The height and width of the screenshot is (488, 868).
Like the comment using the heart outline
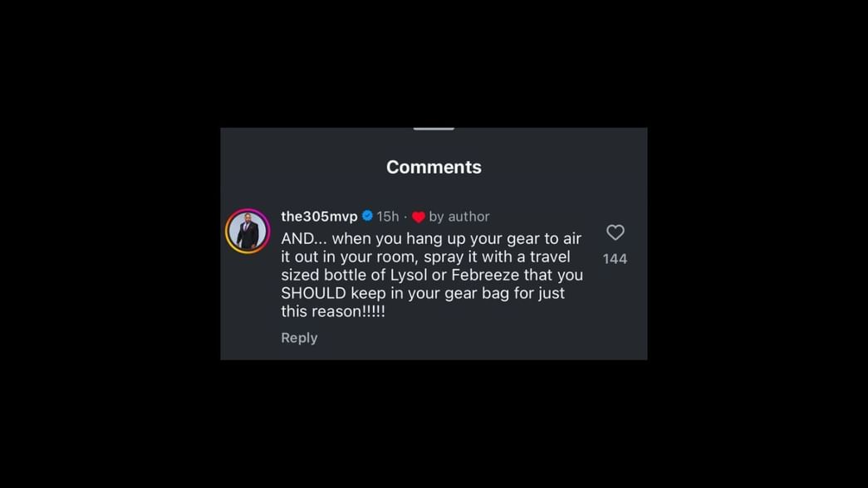615,232
